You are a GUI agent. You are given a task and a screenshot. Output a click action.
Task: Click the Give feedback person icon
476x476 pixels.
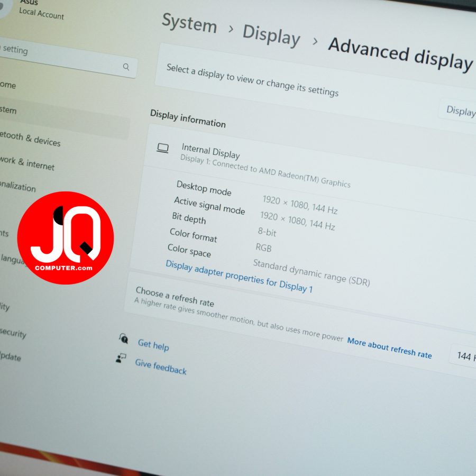pos(121,358)
